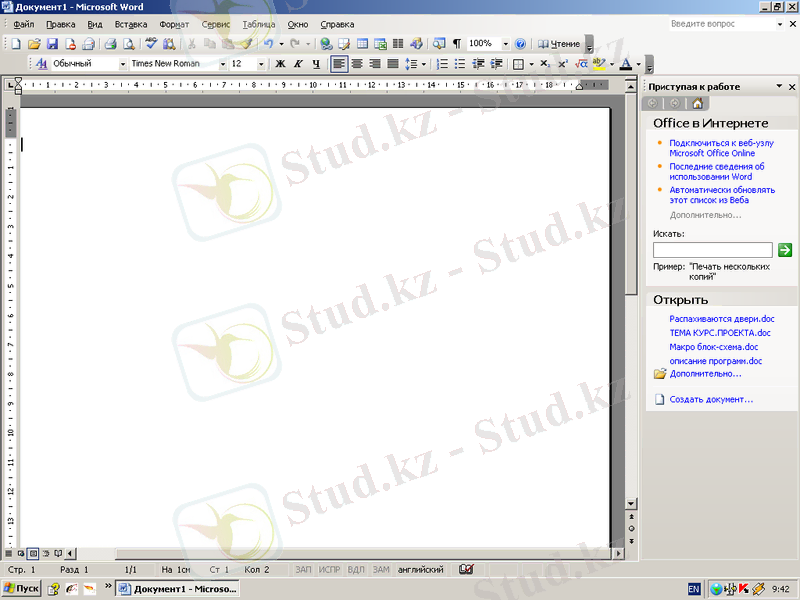The image size is (800, 600).
Task: Click the Print icon in standard toolbar
Action: [x=111, y=44]
